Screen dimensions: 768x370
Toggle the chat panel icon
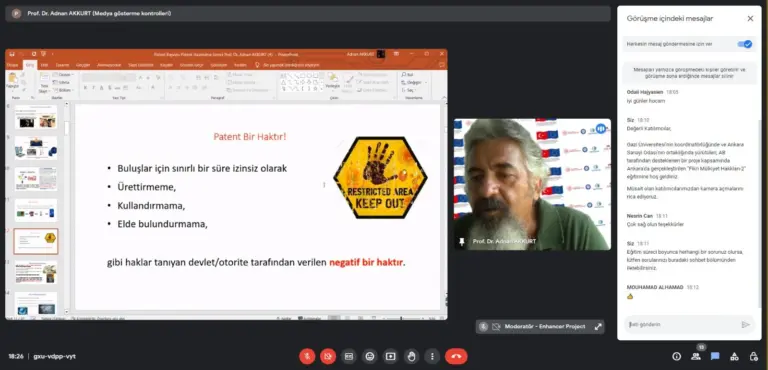click(x=715, y=356)
